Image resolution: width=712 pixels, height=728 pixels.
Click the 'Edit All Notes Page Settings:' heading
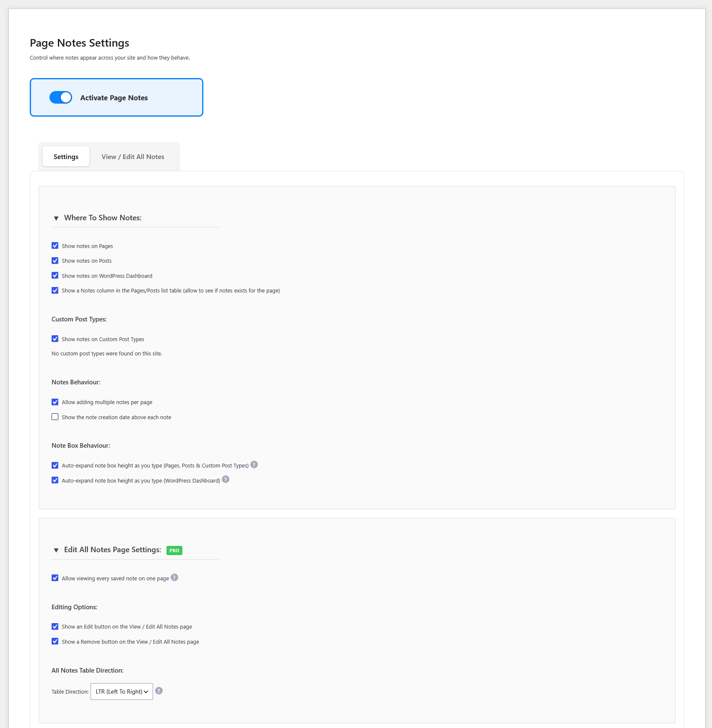(x=113, y=550)
